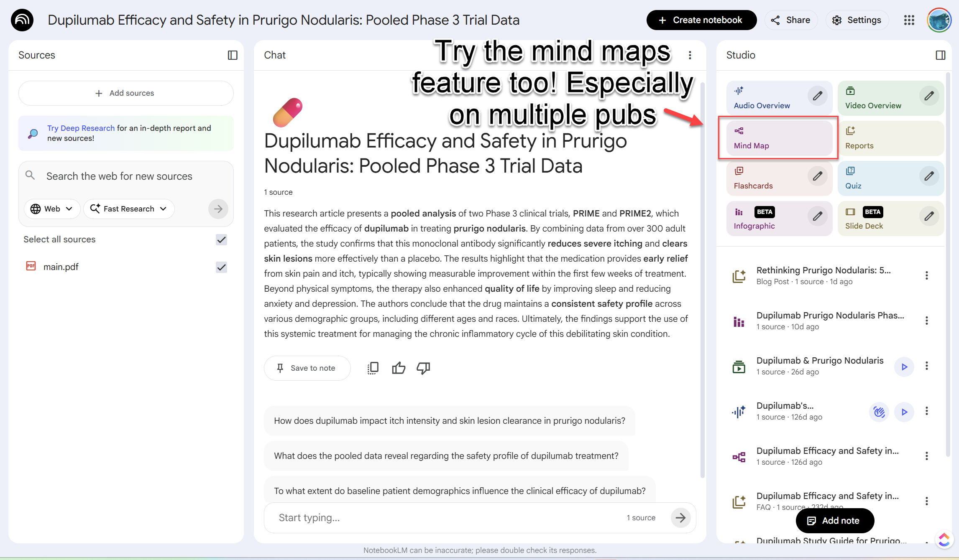Play the Dupilumab & Prurigo Nodularis audio
959x560 pixels.
coord(904,367)
